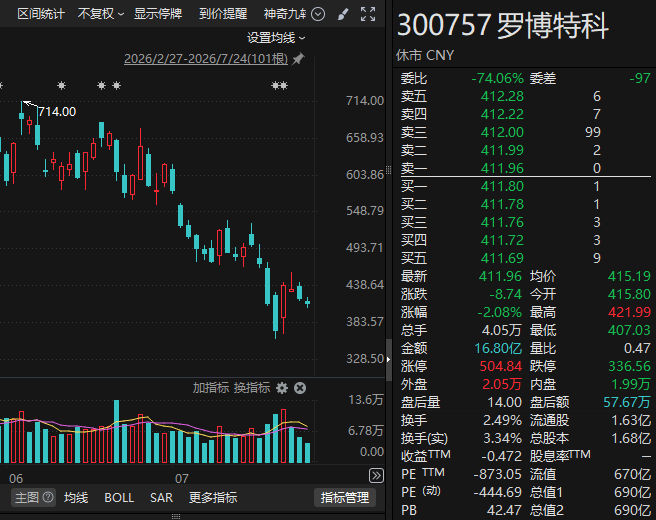Open 到价提醒 price alert
Screen dimensions: 656x520
pyautogui.click(x=223, y=14)
